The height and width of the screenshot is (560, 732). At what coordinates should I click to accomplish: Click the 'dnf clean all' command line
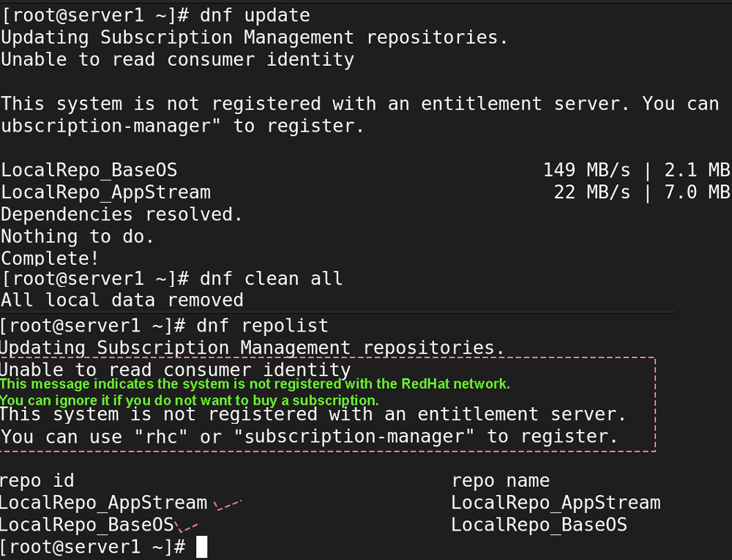coord(172,279)
